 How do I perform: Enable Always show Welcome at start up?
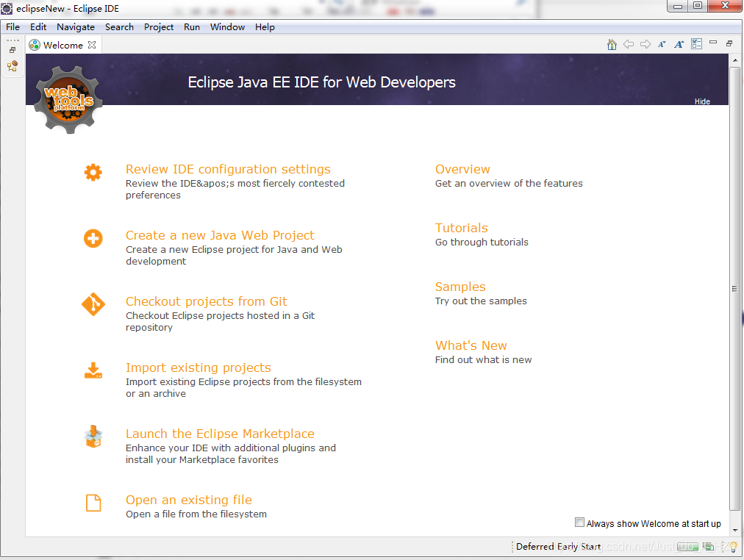click(x=579, y=522)
